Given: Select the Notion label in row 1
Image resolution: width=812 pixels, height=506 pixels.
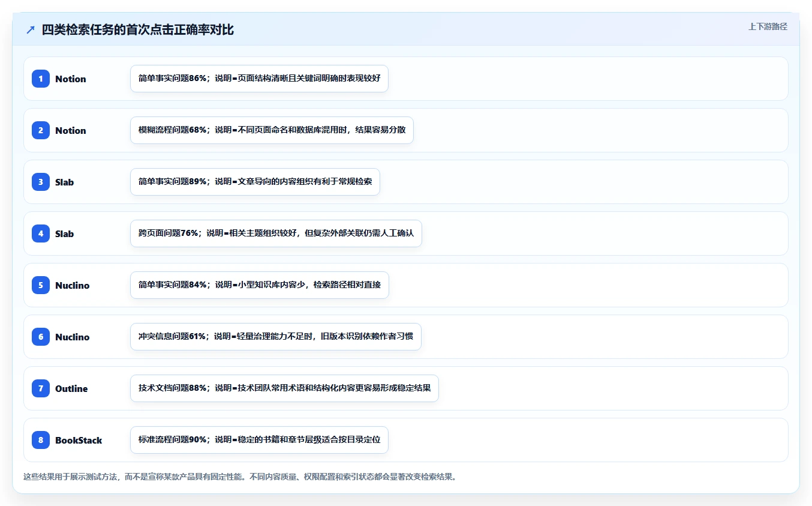Looking at the screenshot, I should (71, 79).
